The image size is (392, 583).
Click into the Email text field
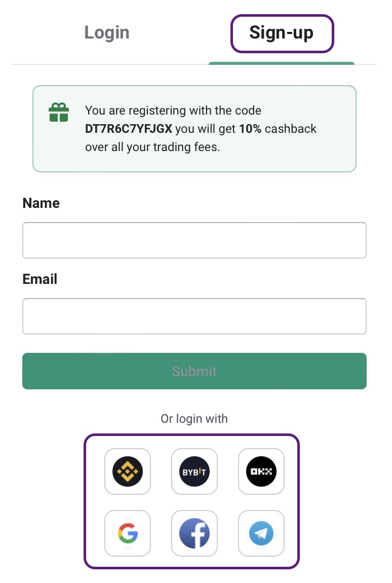click(x=194, y=316)
